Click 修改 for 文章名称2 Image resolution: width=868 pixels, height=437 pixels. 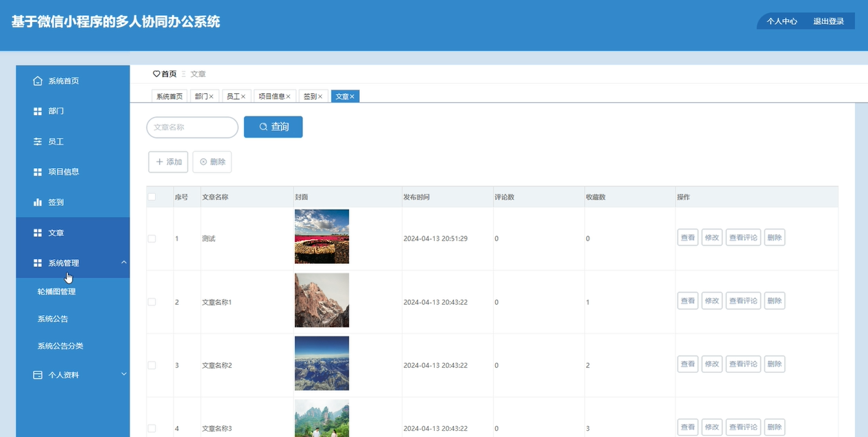(712, 364)
